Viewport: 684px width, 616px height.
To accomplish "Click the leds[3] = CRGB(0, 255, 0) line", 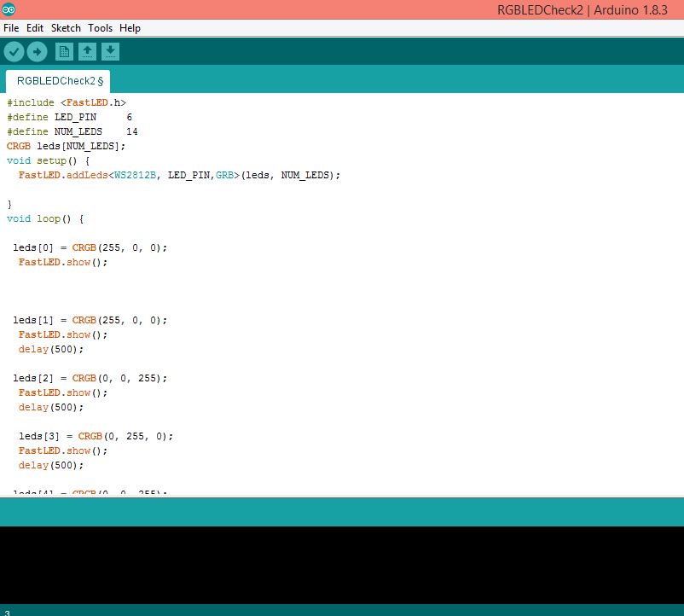I will (x=96, y=436).
